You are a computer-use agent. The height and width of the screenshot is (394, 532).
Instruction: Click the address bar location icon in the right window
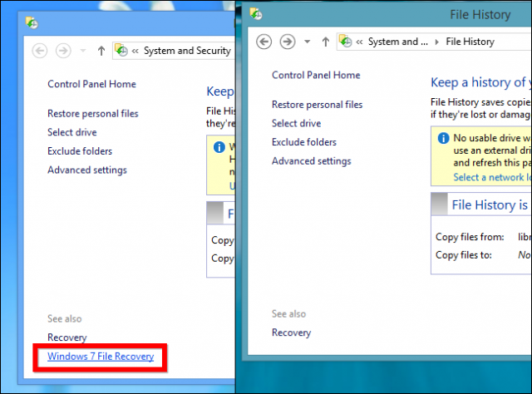pos(346,42)
